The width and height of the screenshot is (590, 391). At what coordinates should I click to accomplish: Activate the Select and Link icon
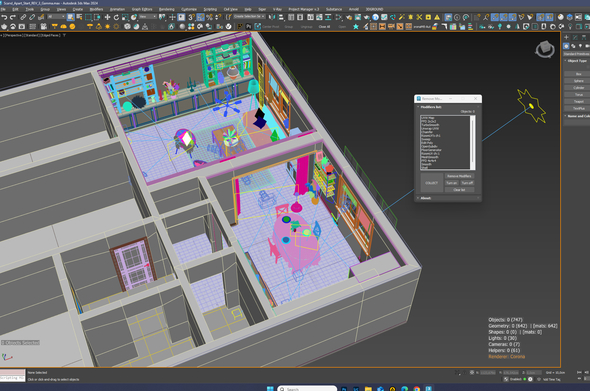tap(23, 17)
